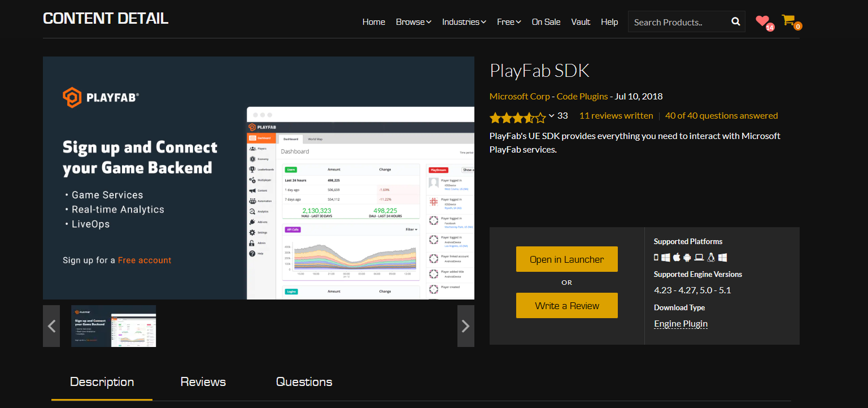Click the star rating icons
The height and width of the screenshot is (408, 868).
[x=518, y=117]
